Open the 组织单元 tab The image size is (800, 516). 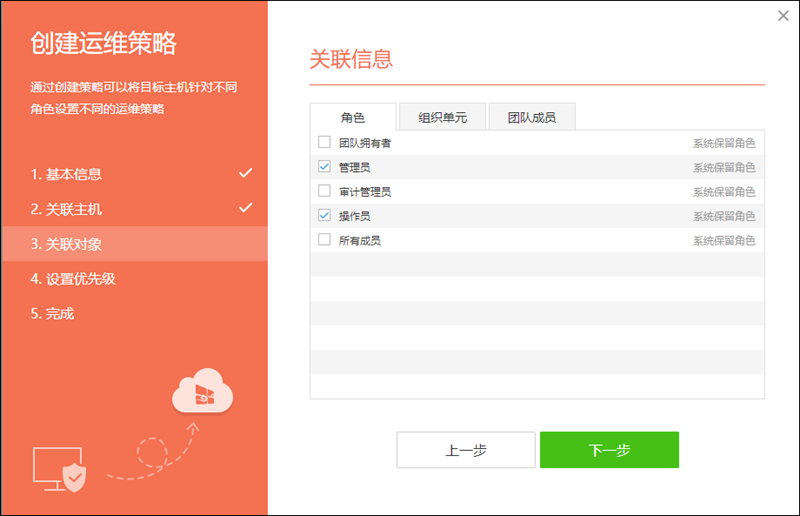tap(442, 117)
